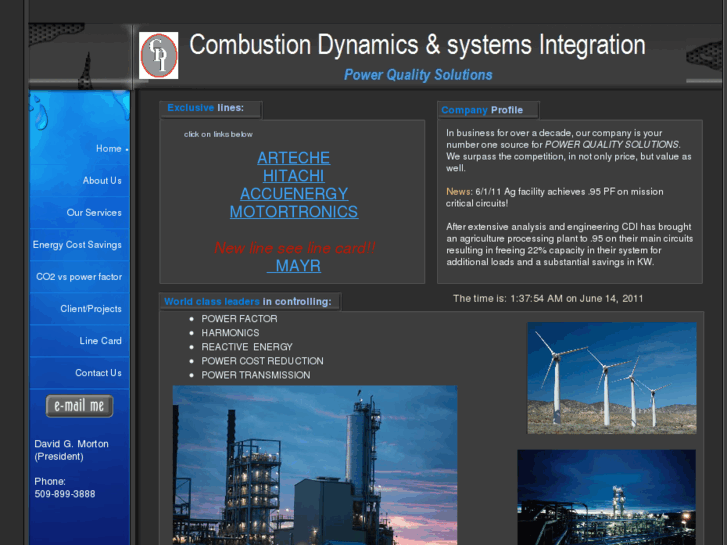Visit the ACCUENERGY link
The width and height of the screenshot is (727, 545).
click(x=293, y=194)
